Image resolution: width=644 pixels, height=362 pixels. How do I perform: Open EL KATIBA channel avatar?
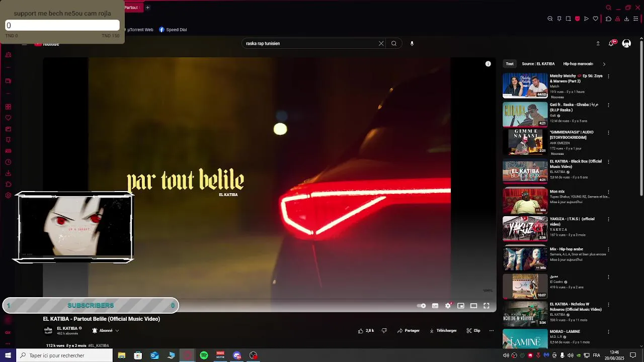[x=48, y=330]
